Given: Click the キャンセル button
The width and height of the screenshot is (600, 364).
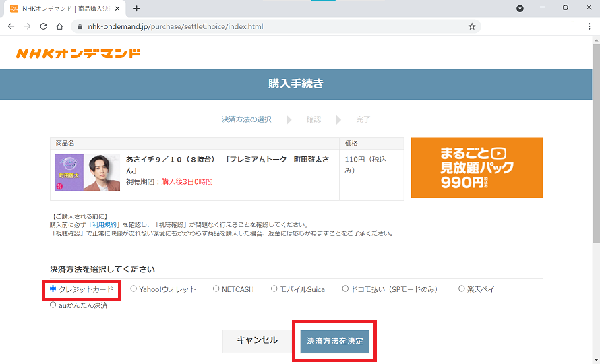Looking at the screenshot, I should tap(257, 341).
